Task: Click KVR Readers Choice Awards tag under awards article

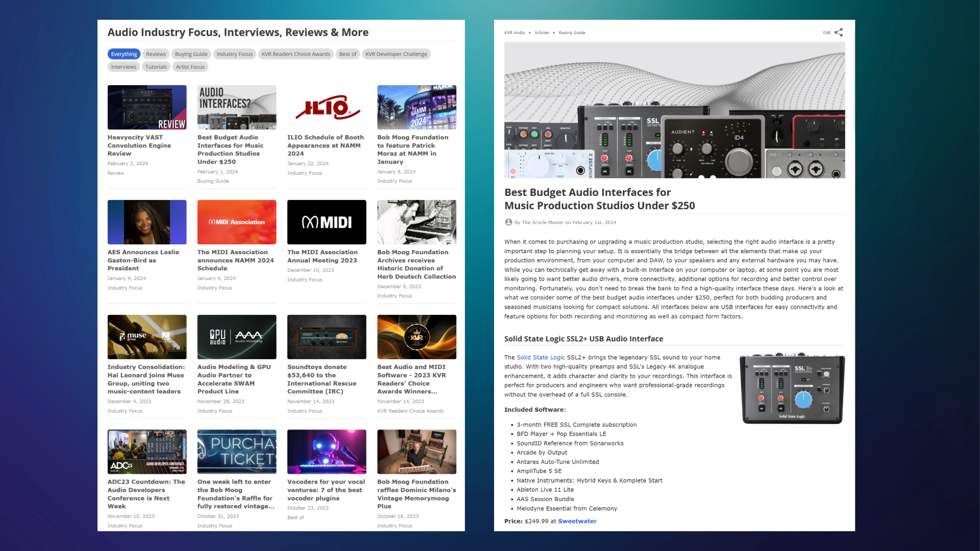Action: [x=410, y=411]
